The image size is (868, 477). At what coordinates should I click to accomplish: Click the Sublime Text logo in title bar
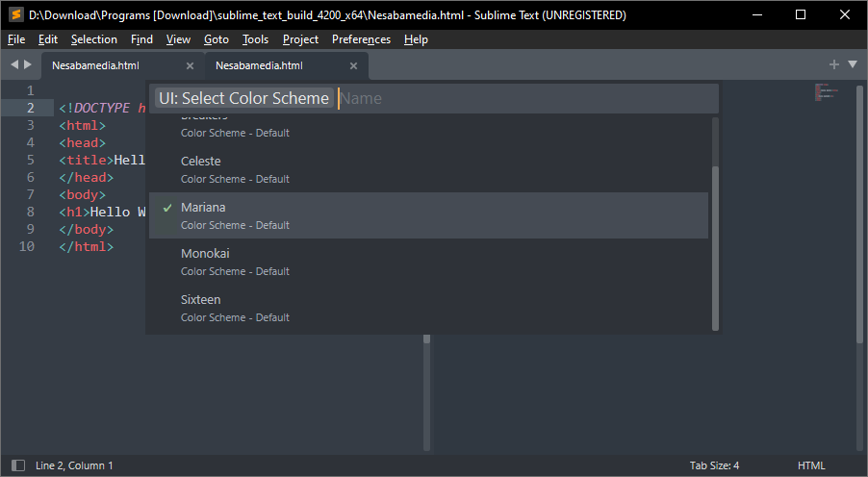tap(15, 15)
